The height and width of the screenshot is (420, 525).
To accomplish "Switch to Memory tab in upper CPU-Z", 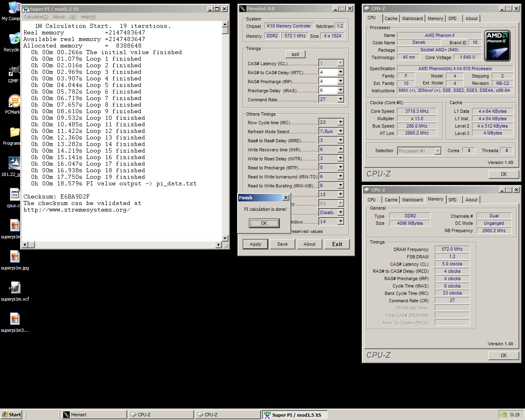I will [435, 18].
